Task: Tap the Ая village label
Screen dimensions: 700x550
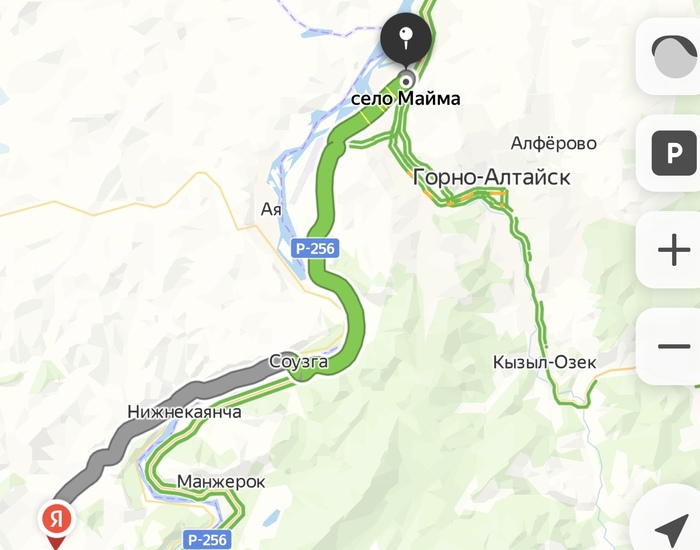Action: [271, 209]
